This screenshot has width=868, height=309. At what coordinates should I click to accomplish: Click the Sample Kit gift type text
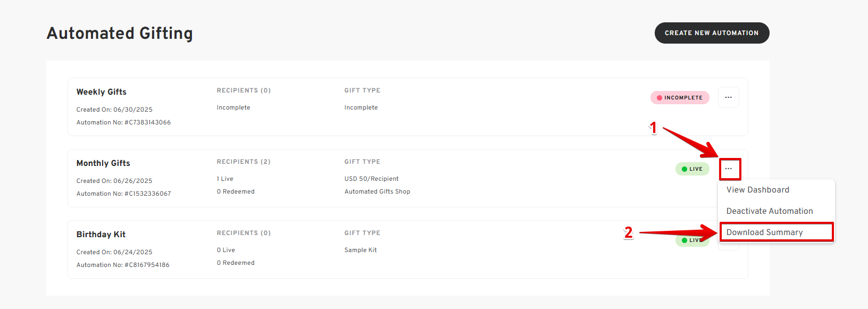[361, 250]
